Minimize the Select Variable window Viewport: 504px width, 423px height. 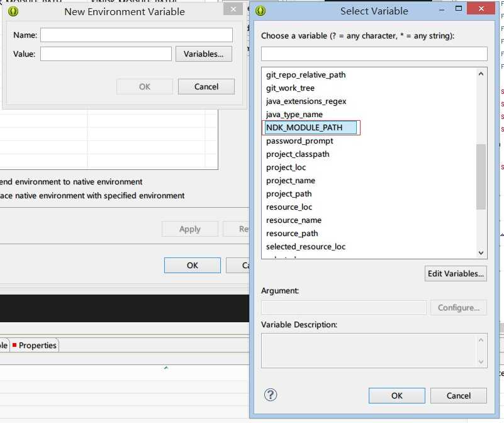[x=442, y=10]
